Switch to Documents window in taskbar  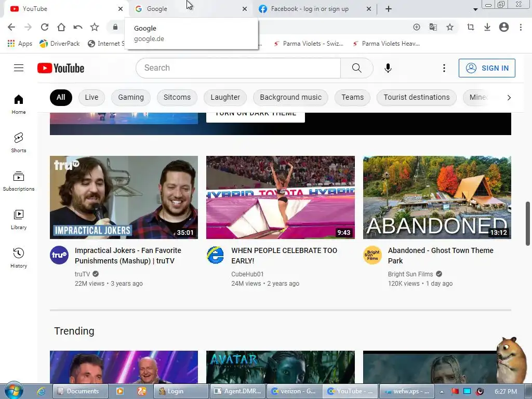click(x=81, y=391)
